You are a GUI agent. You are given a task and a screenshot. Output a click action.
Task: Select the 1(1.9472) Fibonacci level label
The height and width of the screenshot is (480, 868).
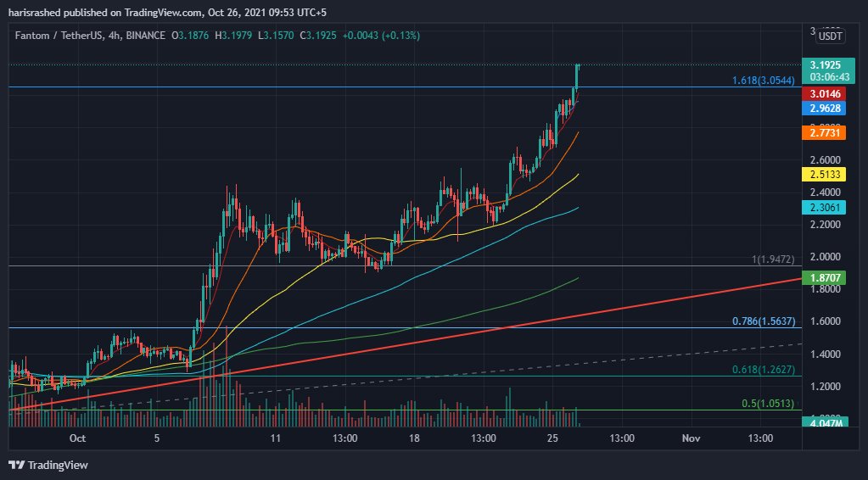773,260
